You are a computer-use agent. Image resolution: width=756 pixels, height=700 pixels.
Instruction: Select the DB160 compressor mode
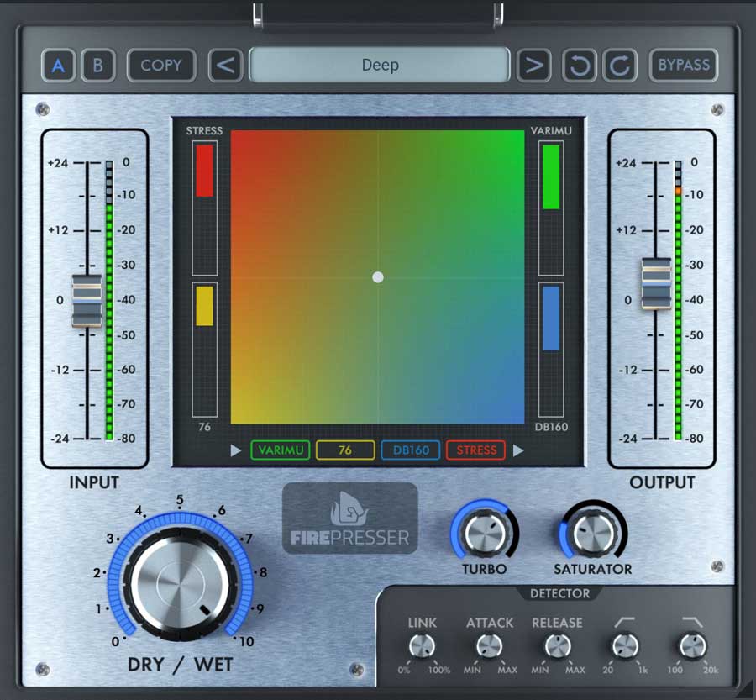(411, 450)
